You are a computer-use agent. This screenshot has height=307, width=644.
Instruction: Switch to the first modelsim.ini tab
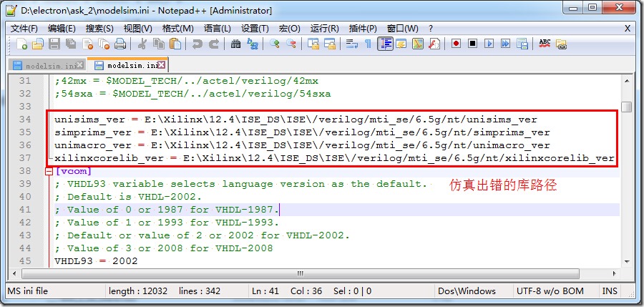[45, 65]
